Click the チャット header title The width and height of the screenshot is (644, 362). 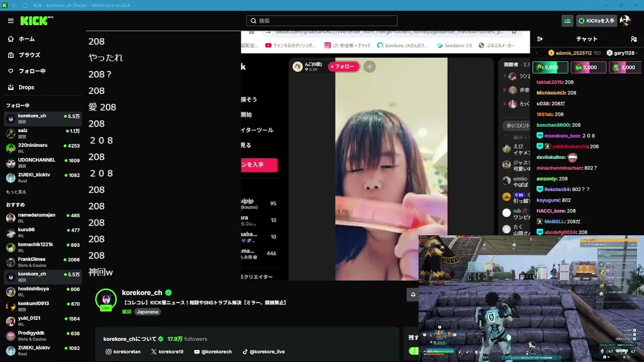click(x=587, y=39)
